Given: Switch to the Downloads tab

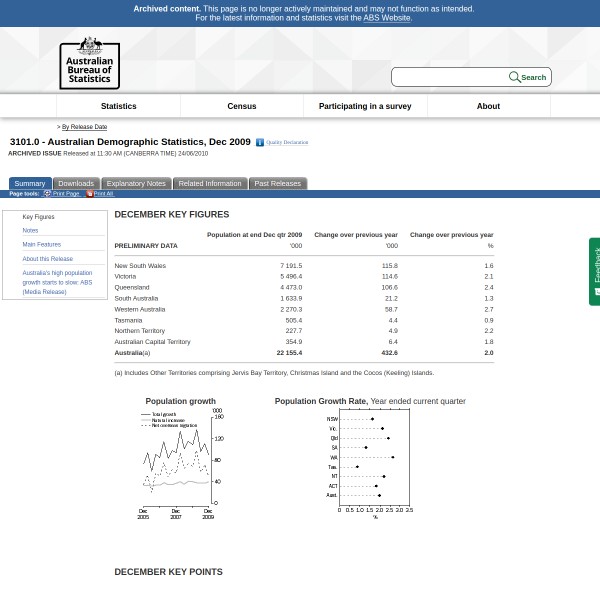Looking at the screenshot, I should tap(75, 184).
